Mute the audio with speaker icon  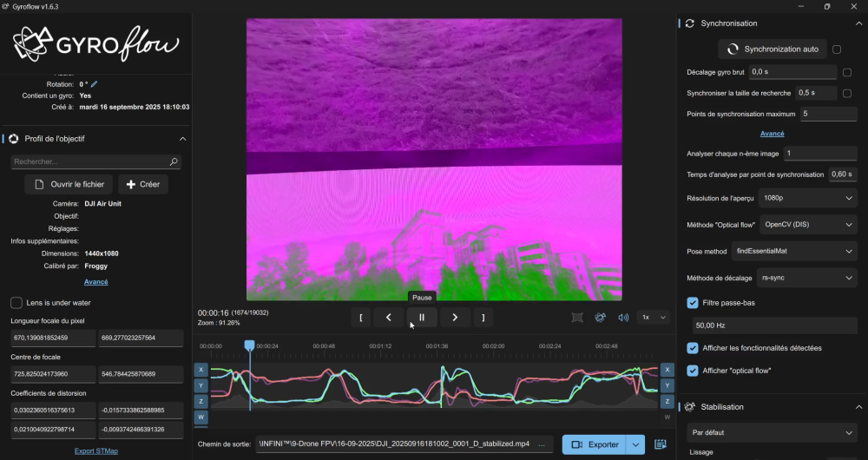(623, 318)
